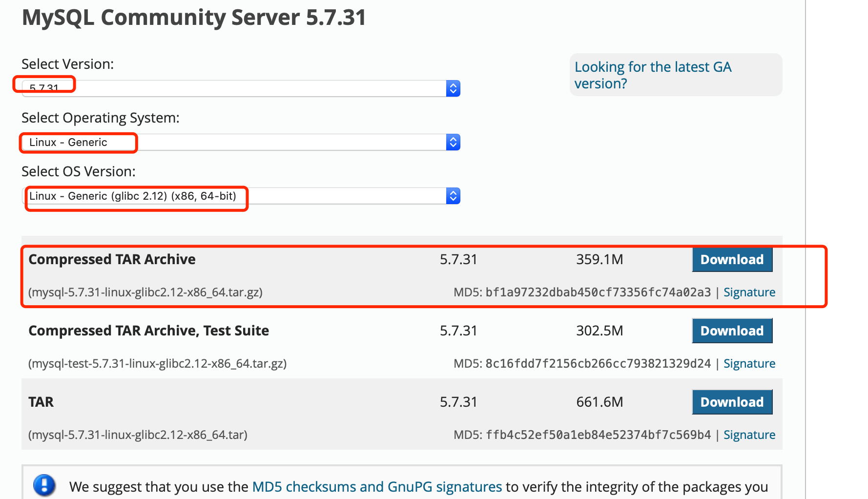Open the Select Version dropdown
The width and height of the screenshot is (868, 499).
click(241, 88)
